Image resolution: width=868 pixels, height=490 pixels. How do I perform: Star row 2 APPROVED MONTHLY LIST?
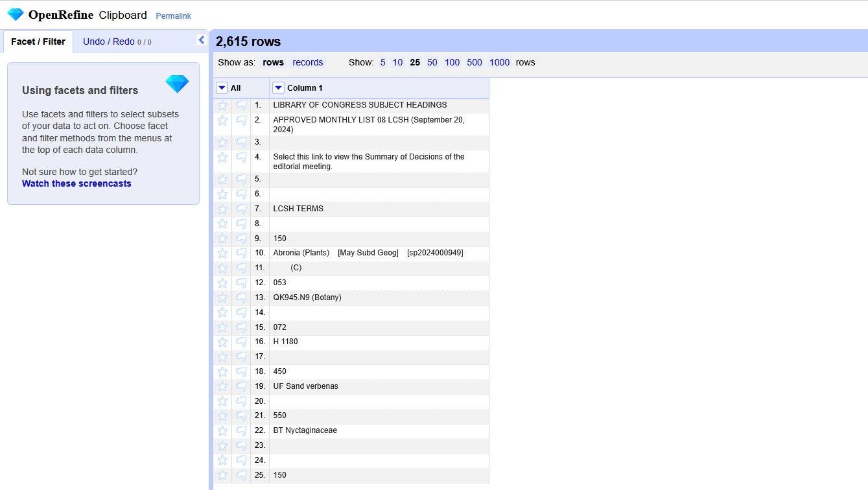[x=222, y=121]
